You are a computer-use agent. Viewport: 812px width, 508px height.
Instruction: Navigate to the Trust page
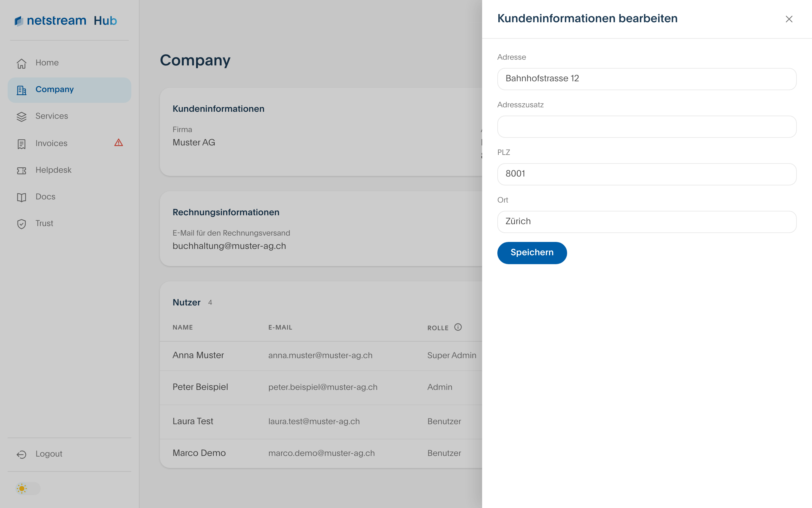69,224
